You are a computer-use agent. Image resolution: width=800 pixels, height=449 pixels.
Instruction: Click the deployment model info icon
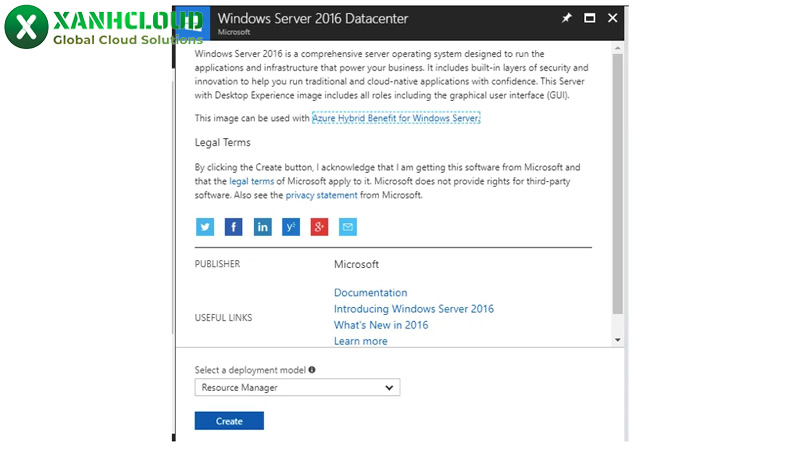click(312, 369)
